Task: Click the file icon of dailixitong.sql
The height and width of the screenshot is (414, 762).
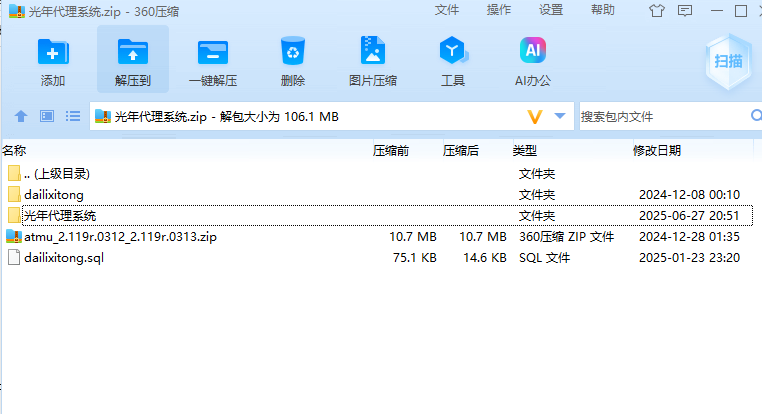Action: pos(14,258)
